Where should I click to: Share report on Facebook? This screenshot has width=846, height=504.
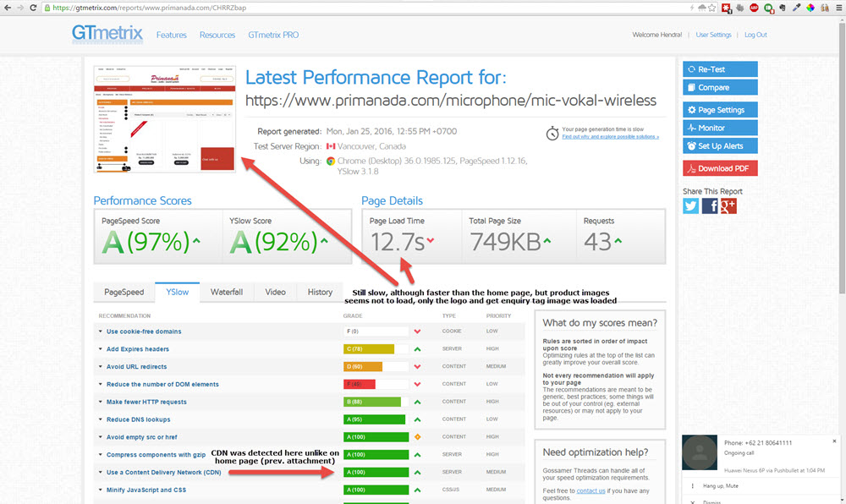pos(710,205)
